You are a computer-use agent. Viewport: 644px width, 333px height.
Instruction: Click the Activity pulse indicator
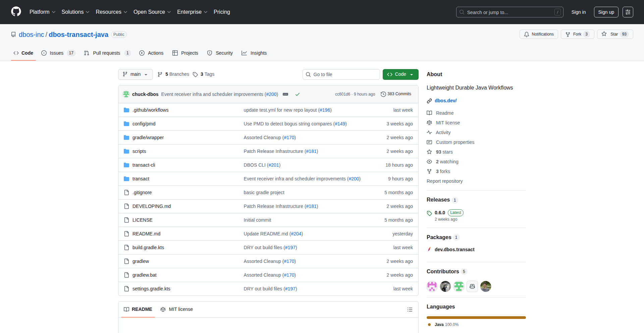point(429,132)
